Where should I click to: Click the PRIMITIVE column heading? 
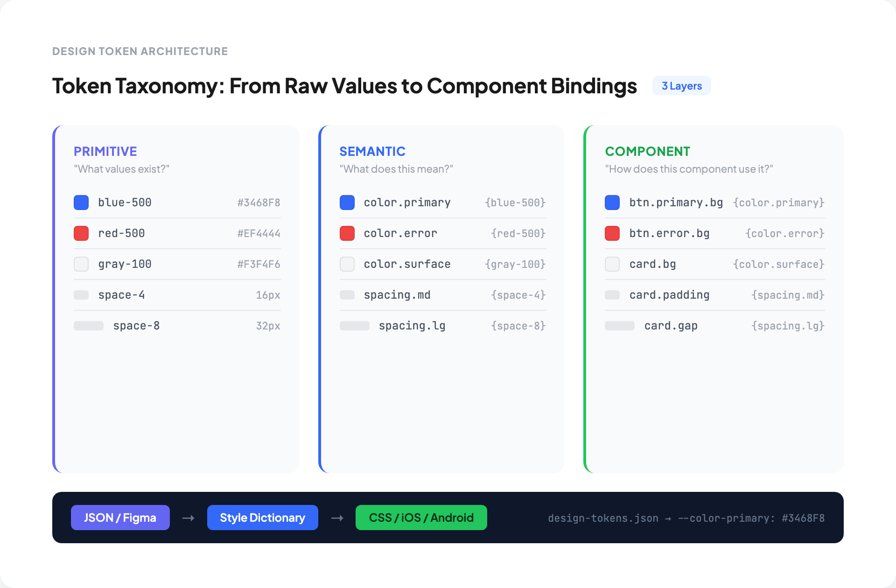pos(105,151)
